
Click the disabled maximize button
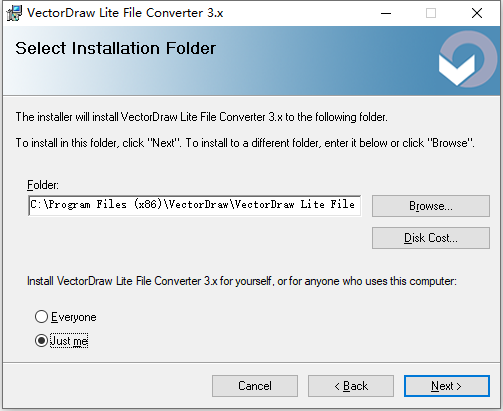[x=431, y=13]
